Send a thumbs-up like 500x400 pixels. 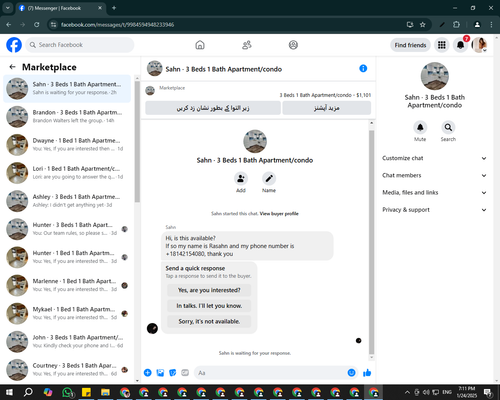[367, 373]
